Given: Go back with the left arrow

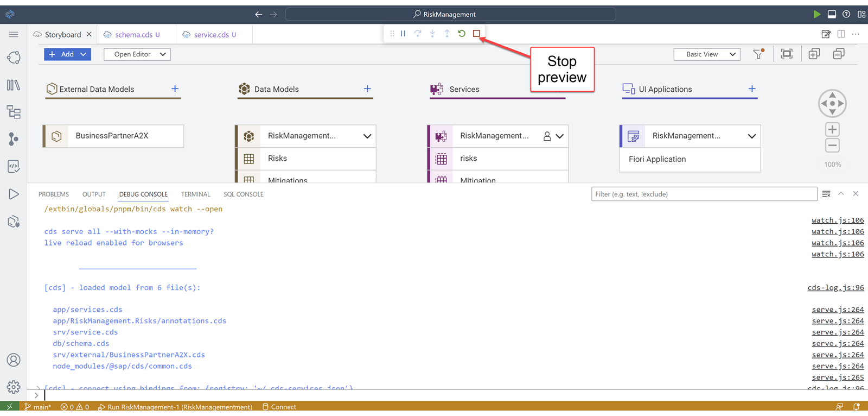Looking at the screenshot, I should (259, 14).
